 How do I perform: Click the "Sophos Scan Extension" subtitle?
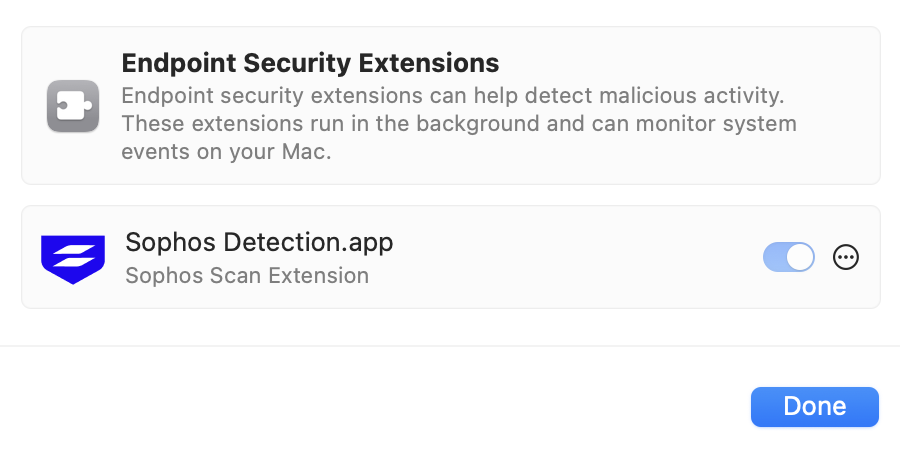[247, 275]
